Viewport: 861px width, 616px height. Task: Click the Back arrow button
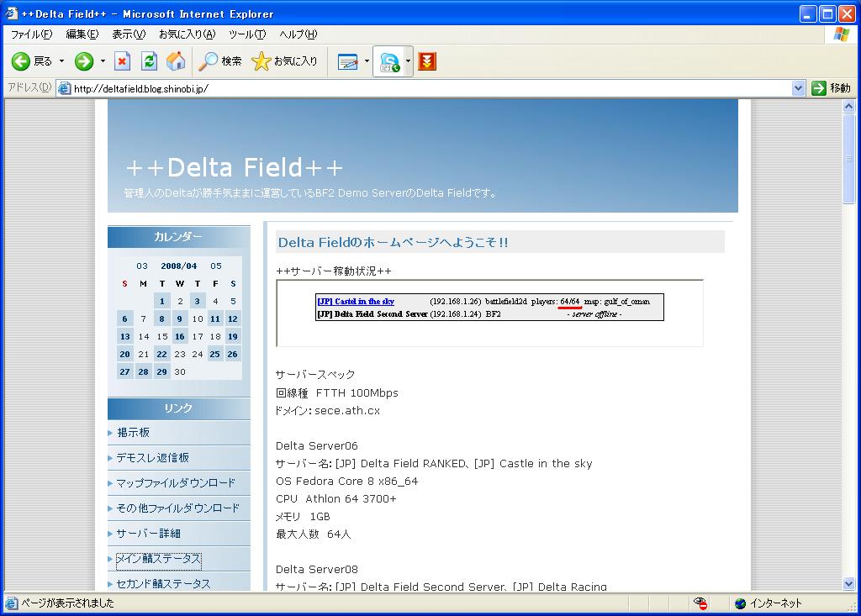click(x=21, y=61)
